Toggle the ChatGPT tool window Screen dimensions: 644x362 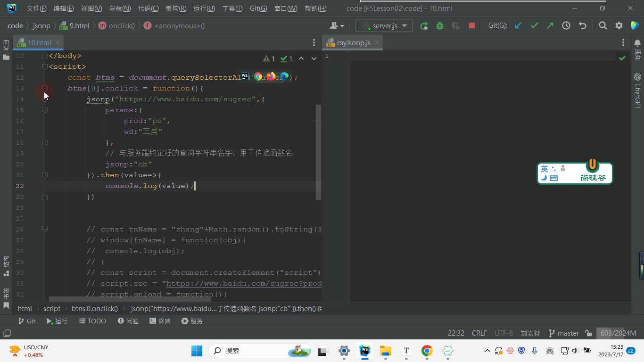[x=637, y=91]
